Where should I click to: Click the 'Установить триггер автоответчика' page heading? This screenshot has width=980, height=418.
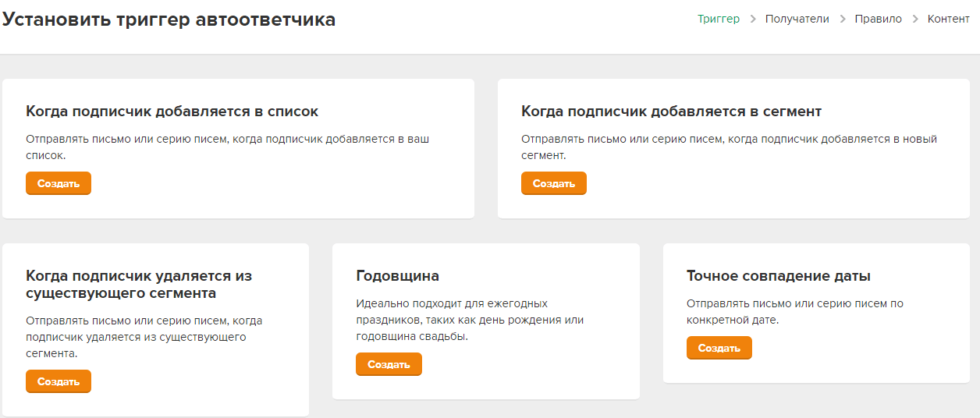tap(169, 19)
